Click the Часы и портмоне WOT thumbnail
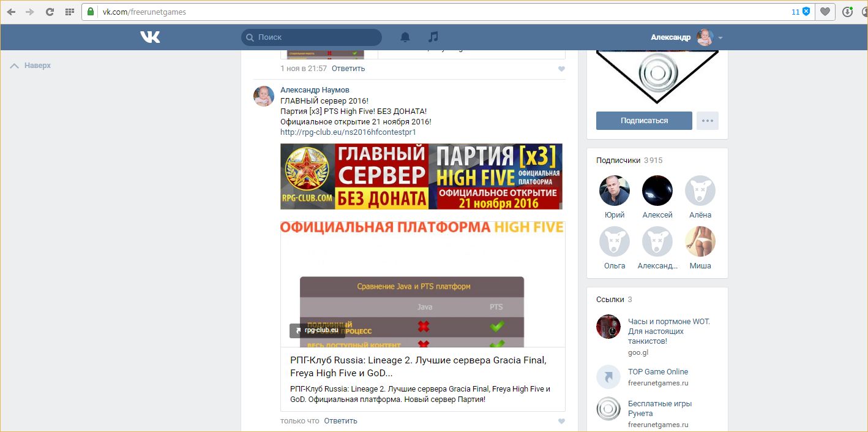 point(608,327)
